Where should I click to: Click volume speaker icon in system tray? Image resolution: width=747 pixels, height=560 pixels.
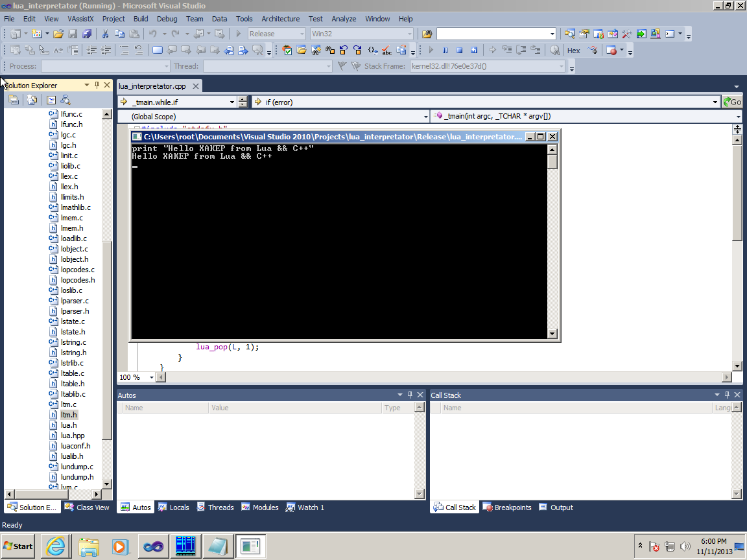pos(685,546)
